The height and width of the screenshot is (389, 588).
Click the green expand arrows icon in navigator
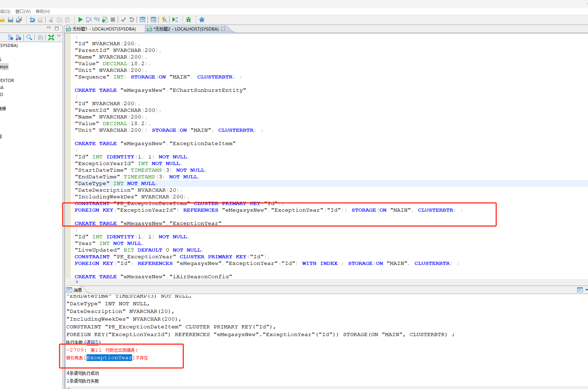click(51, 37)
